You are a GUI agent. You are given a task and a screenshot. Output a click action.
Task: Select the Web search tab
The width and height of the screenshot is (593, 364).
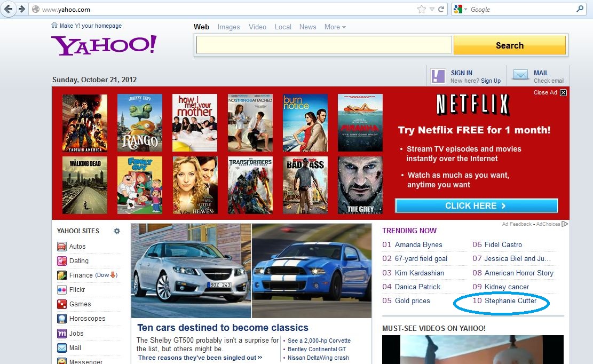tap(201, 27)
